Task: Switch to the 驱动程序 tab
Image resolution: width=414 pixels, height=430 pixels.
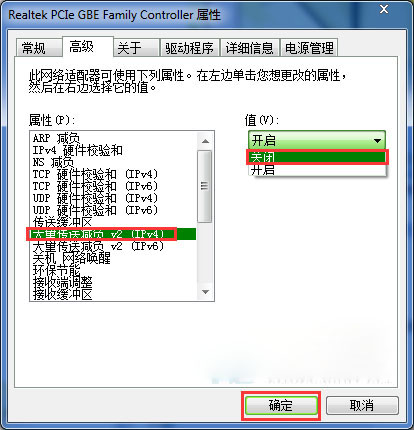Action: [189, 48]
